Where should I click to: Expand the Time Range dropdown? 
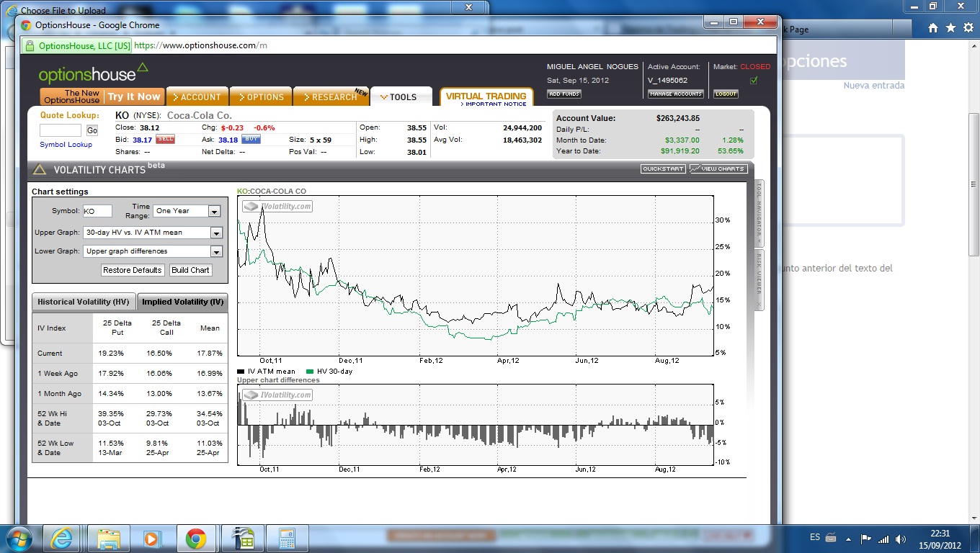click(x=214, y=212)
